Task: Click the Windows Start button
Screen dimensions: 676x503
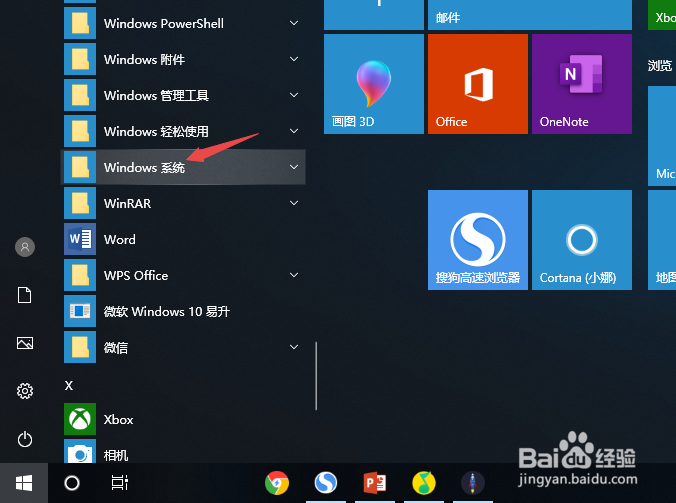Action: pyautogui.click(x=24, y=483)
